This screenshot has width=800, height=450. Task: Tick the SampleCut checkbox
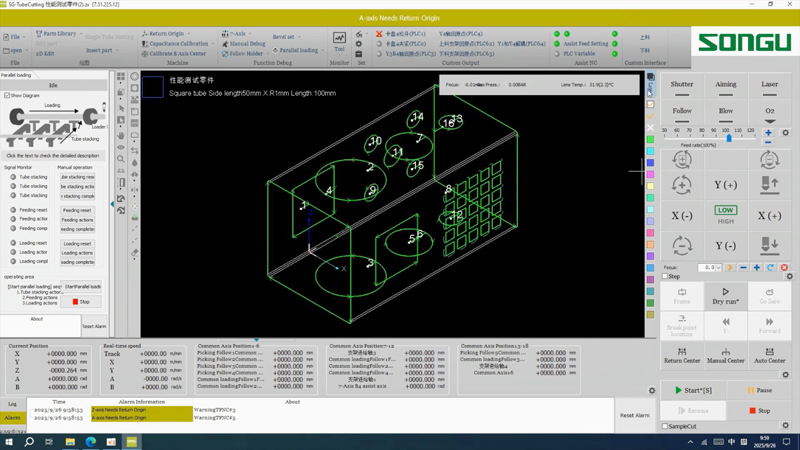(665, 426)
